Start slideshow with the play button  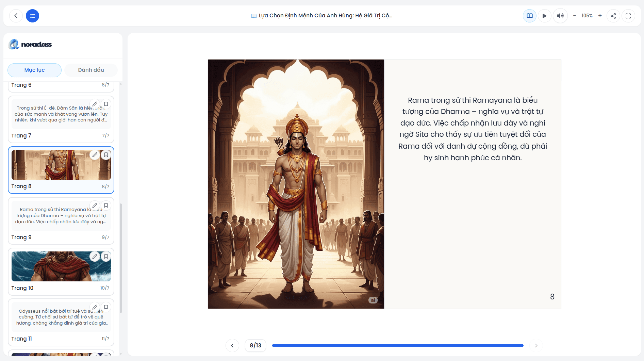pyautogui.click(x=545, y=16)
